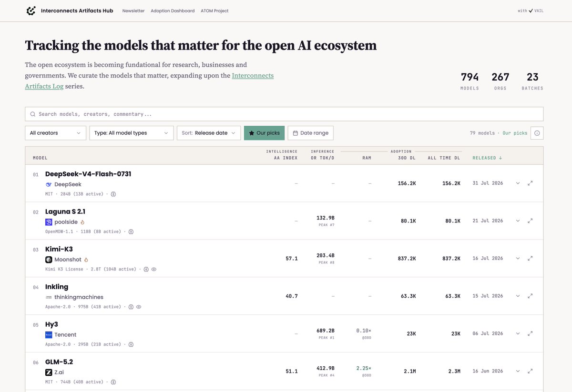Open the All creators dropdown

click(x=55, y=133)
